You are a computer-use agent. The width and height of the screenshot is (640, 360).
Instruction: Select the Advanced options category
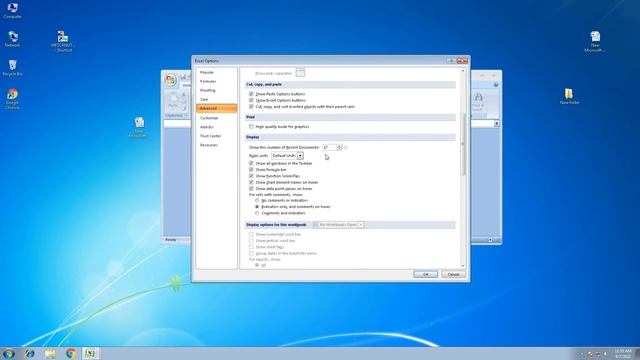click(x=216, y=108)
